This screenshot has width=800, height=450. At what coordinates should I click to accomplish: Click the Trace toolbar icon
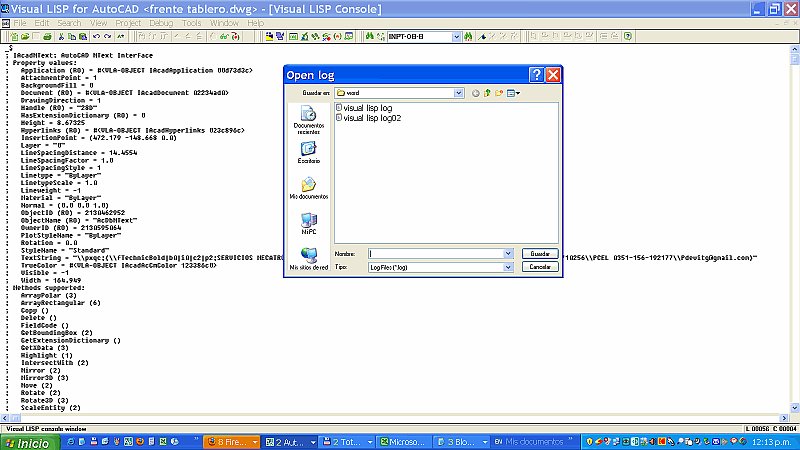tap(315, 36)
